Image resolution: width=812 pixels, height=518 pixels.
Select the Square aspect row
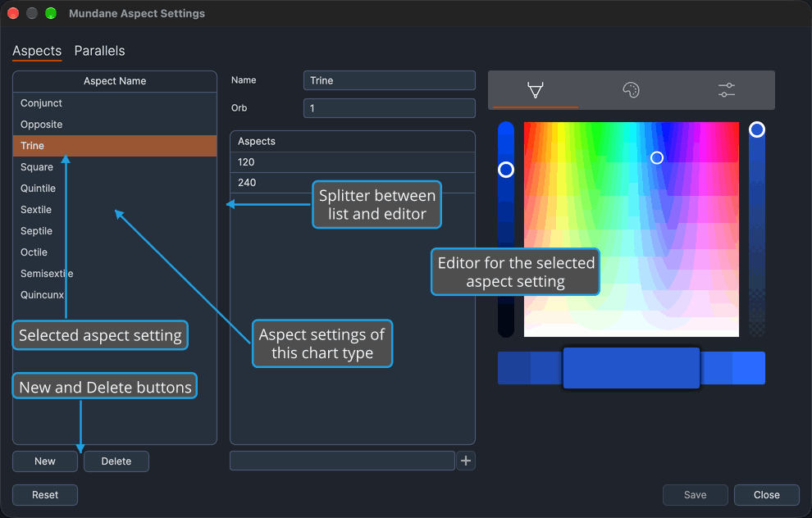click(x=115, y=166)
